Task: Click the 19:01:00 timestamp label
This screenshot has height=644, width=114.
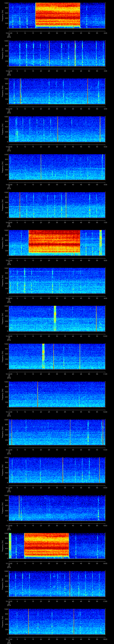Action: pos(9,33)
